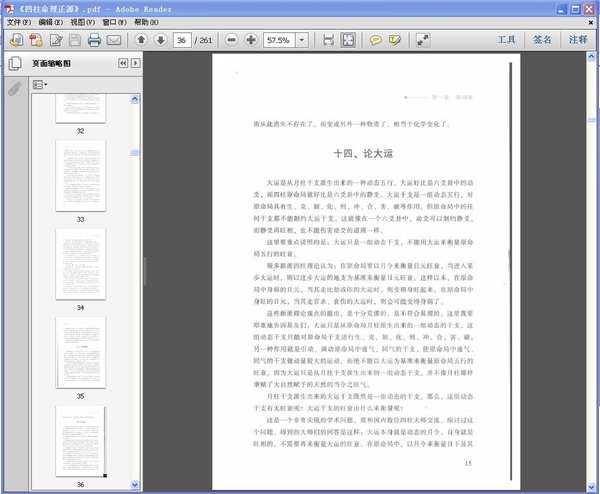Open the zoom percentage dropdown arrow

(x=304, y=40)
